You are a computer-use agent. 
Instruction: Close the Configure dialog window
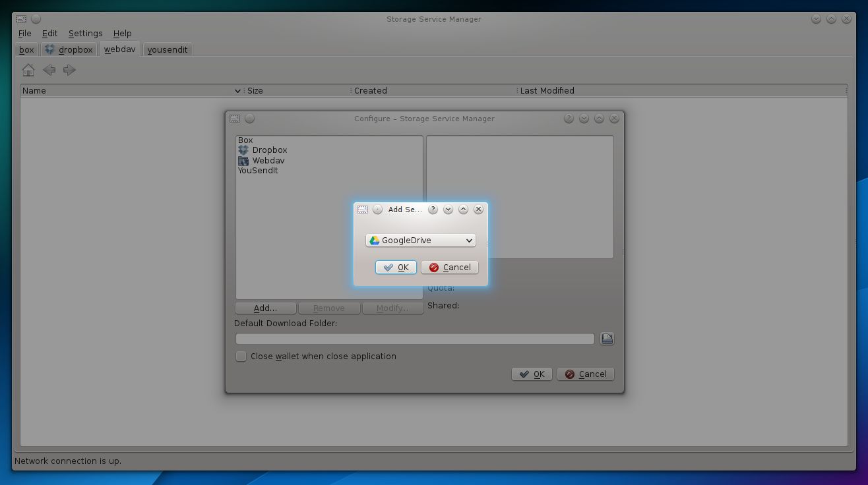[614, 119]
